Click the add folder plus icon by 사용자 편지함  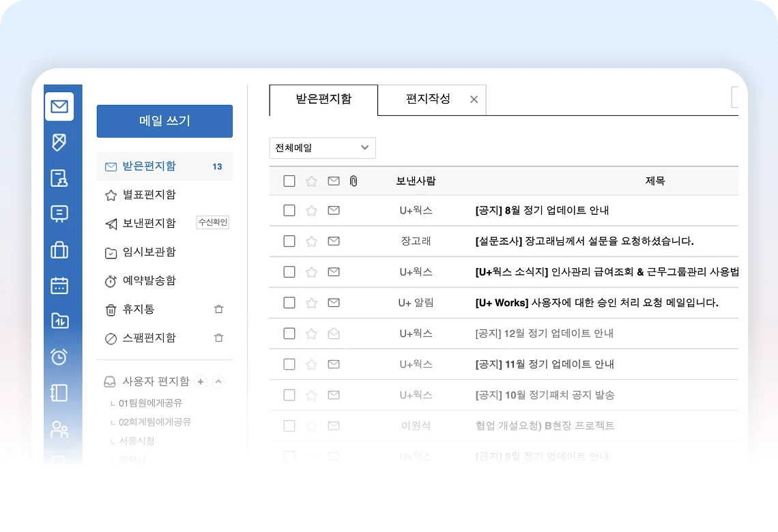(x=201, y=382)
